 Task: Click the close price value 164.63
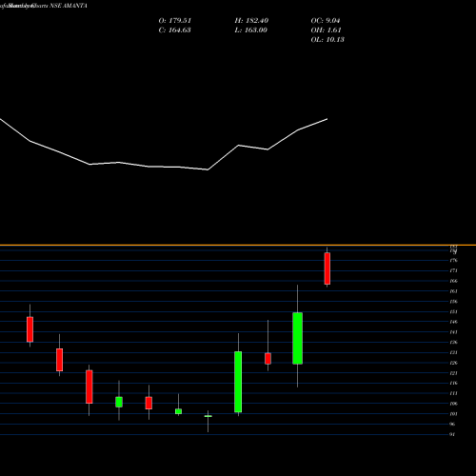coord(180,30)
